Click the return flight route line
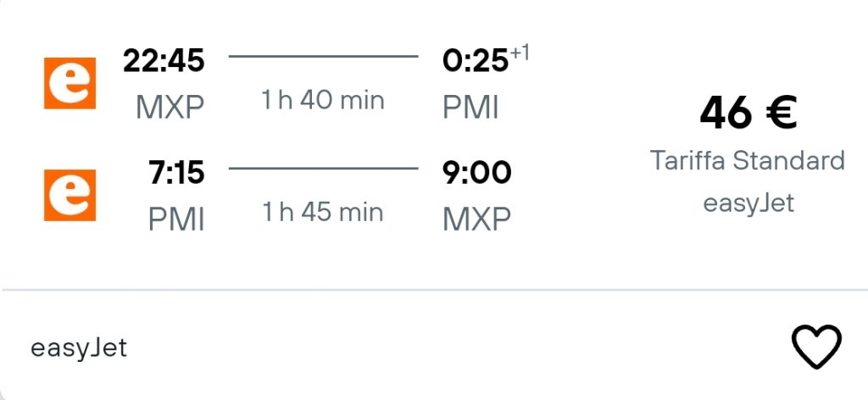The image size is (868, 400). coord(323,168)
